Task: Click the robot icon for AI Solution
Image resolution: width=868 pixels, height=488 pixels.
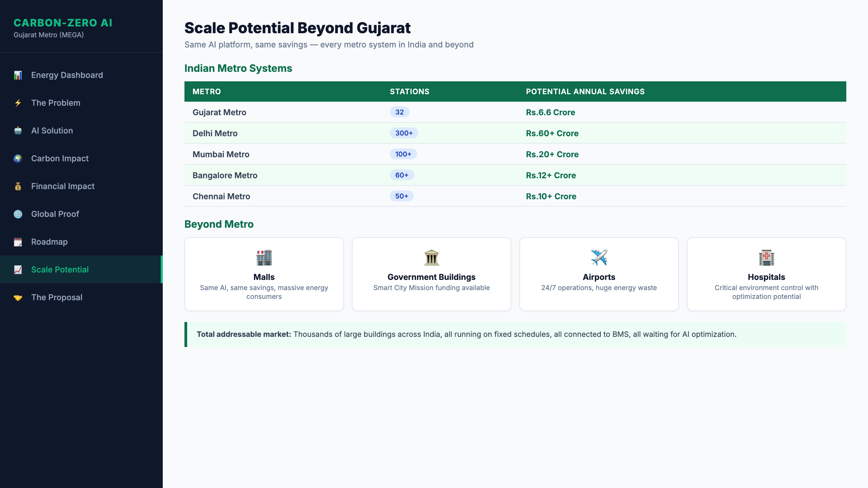Action: (x=18, y=131)
